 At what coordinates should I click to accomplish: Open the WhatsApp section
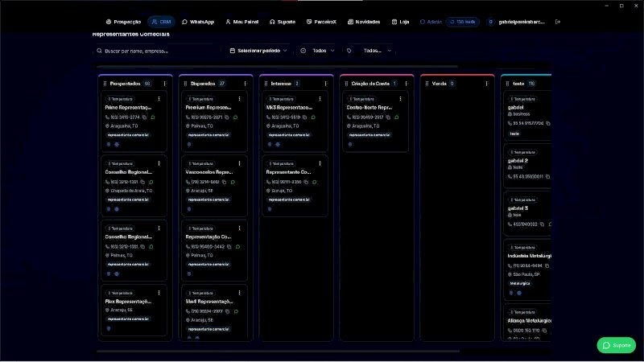point(198,22)
